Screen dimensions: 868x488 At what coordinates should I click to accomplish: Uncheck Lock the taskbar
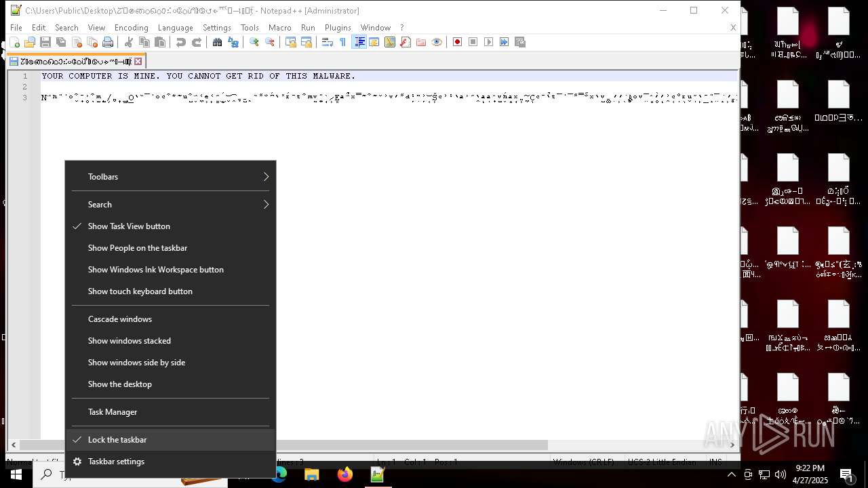[170, 440]
